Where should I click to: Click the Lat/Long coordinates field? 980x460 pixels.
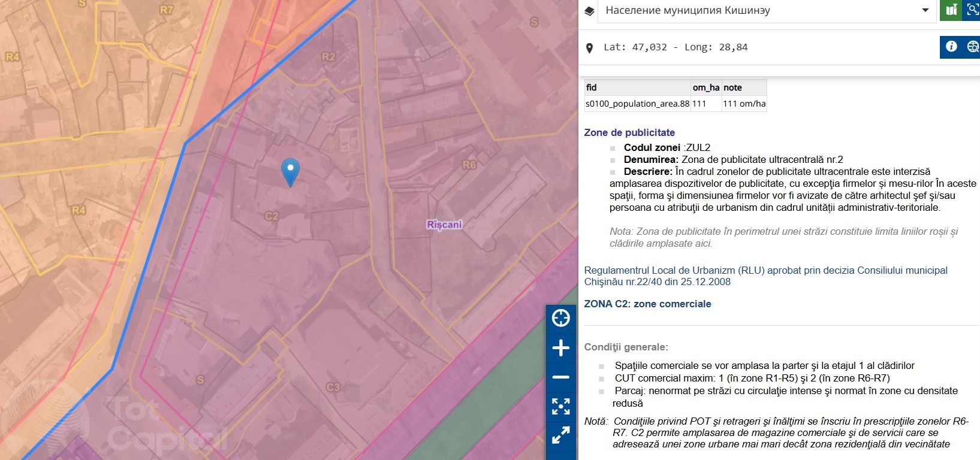pyautogui.click(x=676, y=47)
